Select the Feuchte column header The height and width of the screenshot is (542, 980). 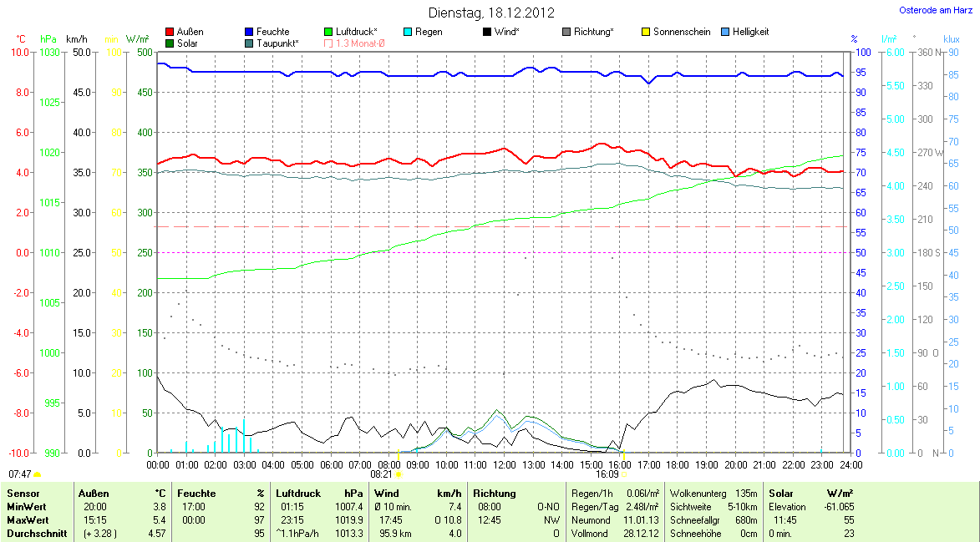point(197,494)
